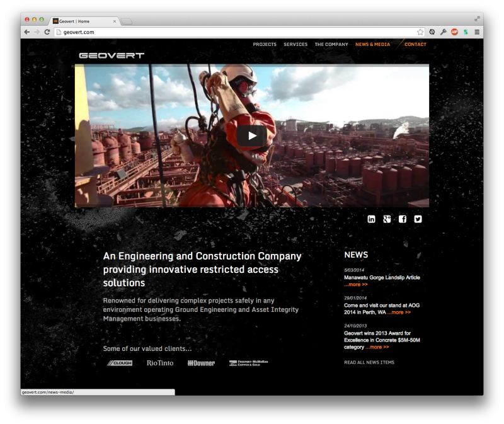Go back using the browser back arrow
The height and width of the screenshot is (424, 504).
26,32
